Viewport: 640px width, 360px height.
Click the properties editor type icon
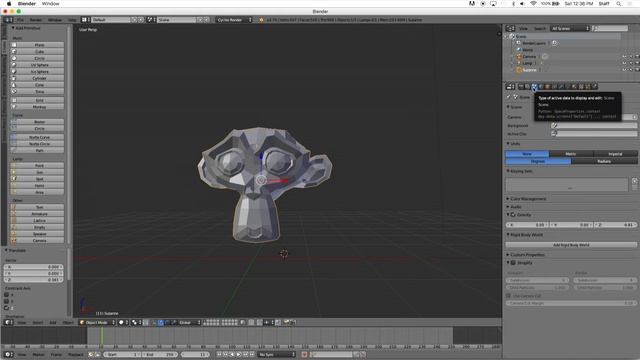coord(510,87)
